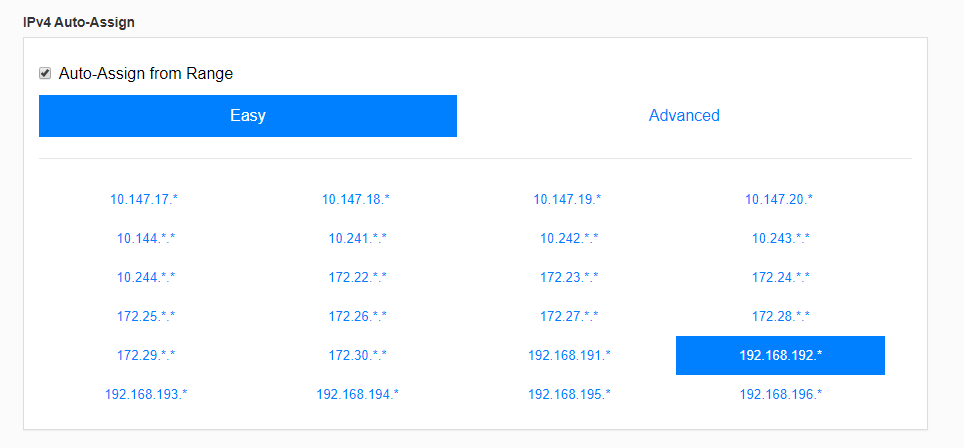This screenshot has width=964, height=448.
Task: Pick the 172.29.*.* range
Action: 146,355
